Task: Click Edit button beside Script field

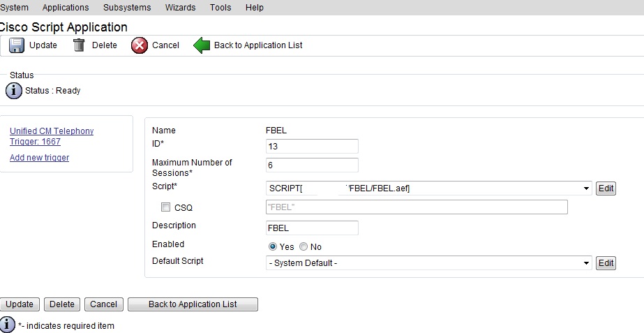Action: pos(606,188)
